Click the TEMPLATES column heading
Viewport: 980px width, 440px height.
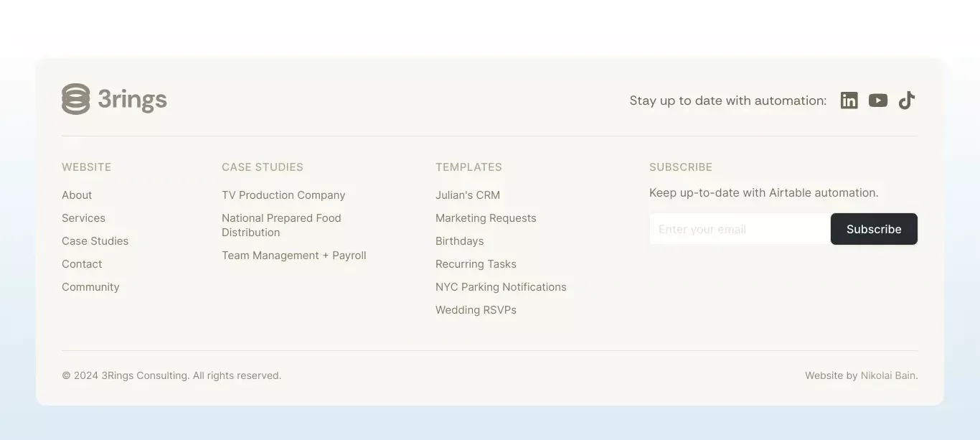pyautogui.click(x=468, y=167)
